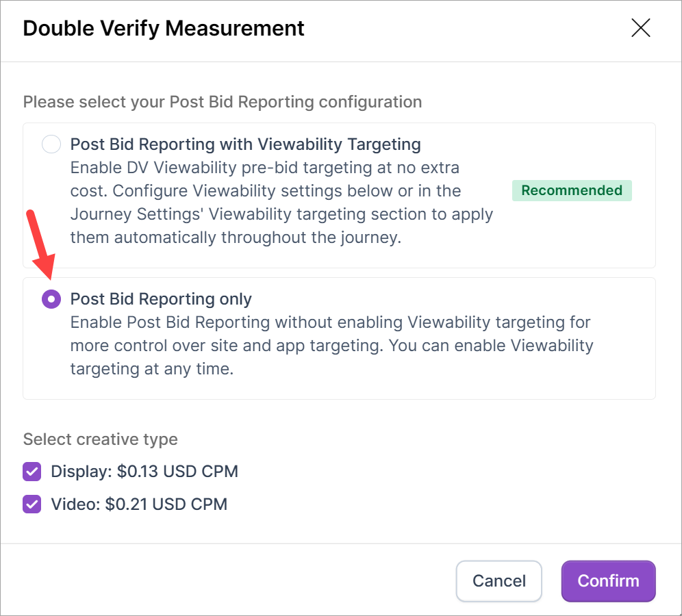Click the Double Verify Measurement title
This screenshot has width=682, height=616.
pyautogui.click(x=164, y=29)
